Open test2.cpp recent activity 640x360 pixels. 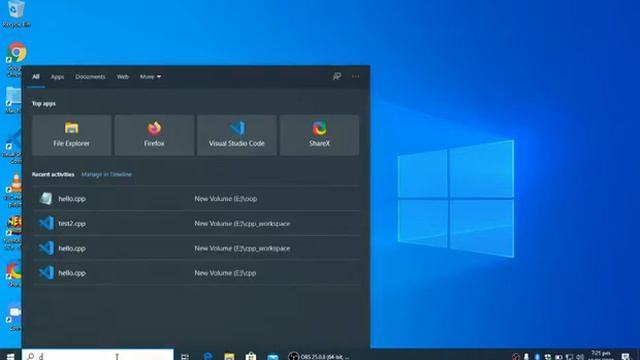pyautogui.click(x=196, y=223)
